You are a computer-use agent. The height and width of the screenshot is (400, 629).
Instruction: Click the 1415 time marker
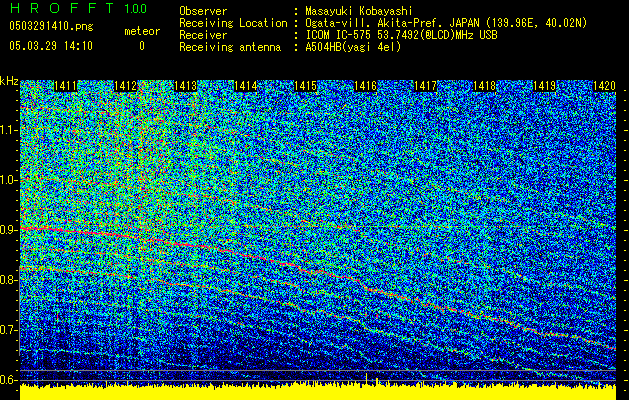306,86
